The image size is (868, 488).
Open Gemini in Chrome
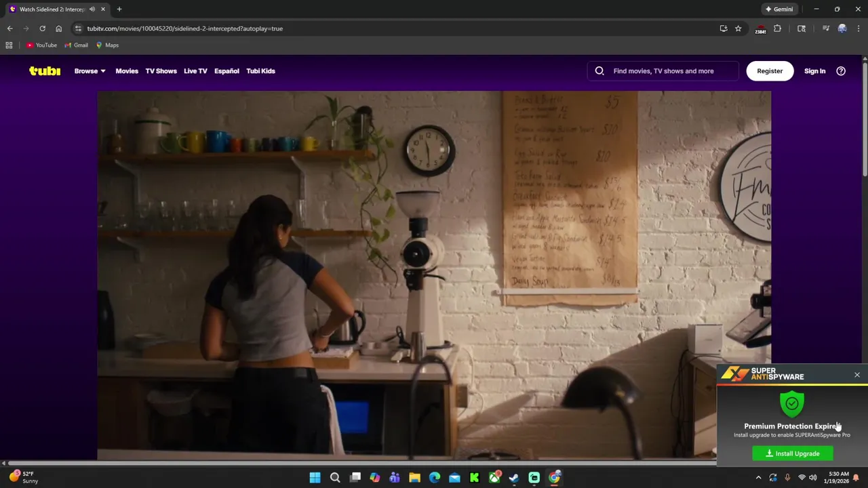coord(778,9)
